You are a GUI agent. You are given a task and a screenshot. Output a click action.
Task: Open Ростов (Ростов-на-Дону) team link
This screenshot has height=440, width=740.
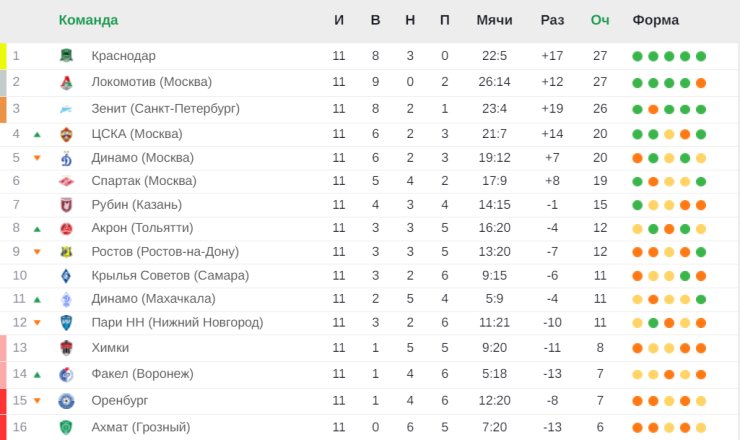pyautogui.click(x=165, y=252)
